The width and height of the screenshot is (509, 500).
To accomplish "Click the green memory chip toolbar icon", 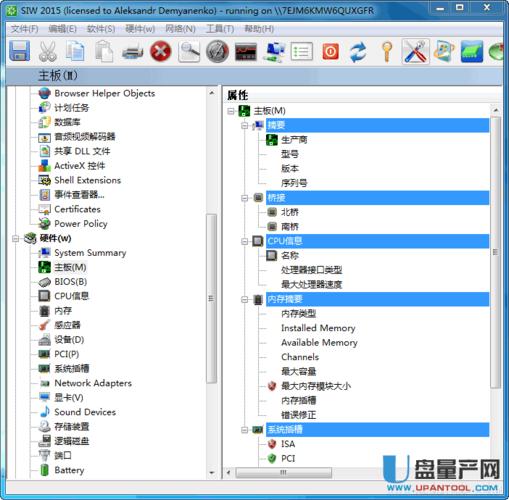I will pyautogui.click(x=472, y=52).
